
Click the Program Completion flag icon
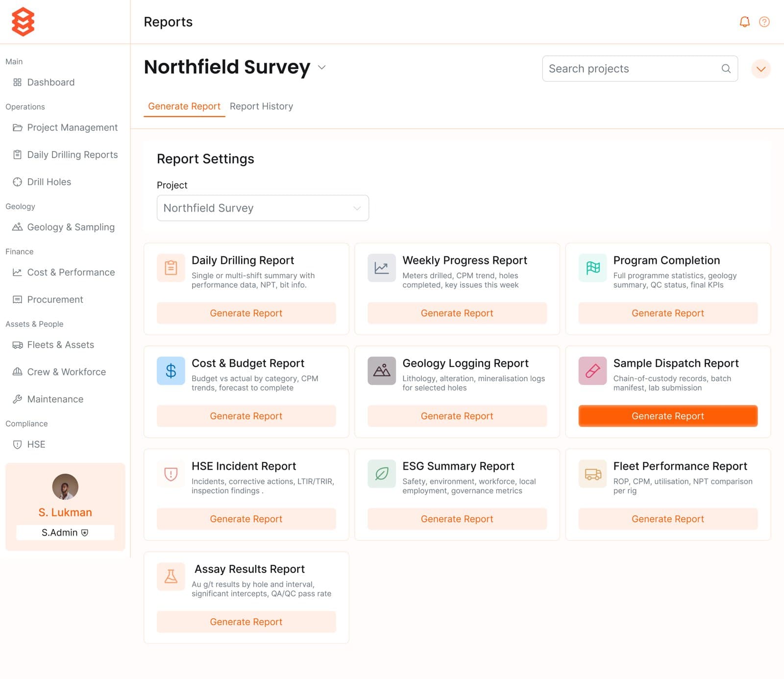click(592, 267)
